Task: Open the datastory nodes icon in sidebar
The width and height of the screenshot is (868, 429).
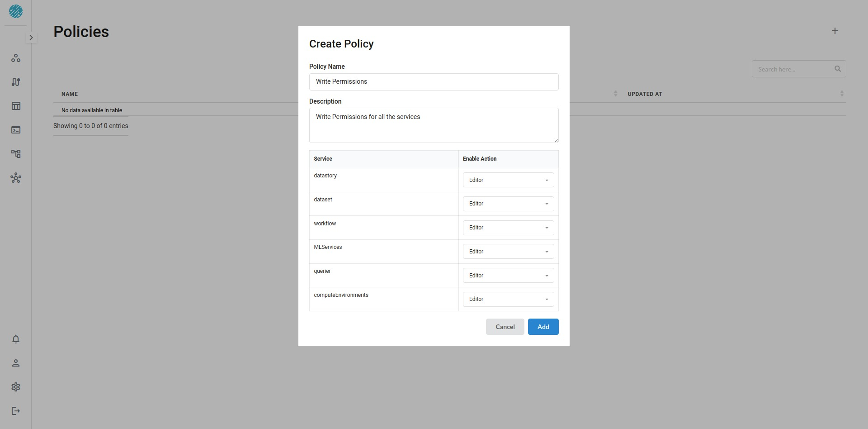Action: pos(16,58)
